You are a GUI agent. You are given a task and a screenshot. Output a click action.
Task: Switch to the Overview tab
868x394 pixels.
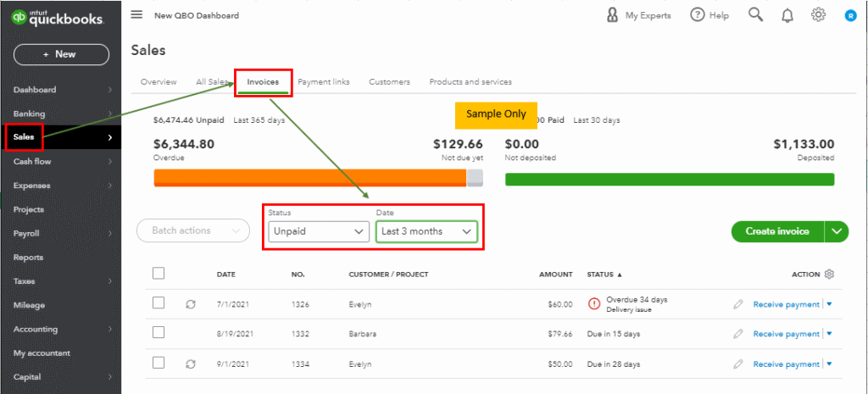coord(159,82)
